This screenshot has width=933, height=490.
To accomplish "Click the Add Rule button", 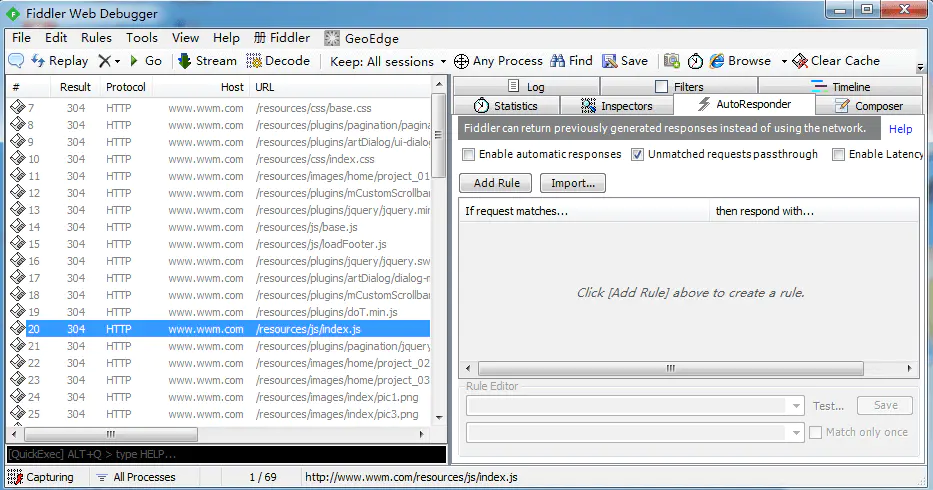I will pos(497,183).
